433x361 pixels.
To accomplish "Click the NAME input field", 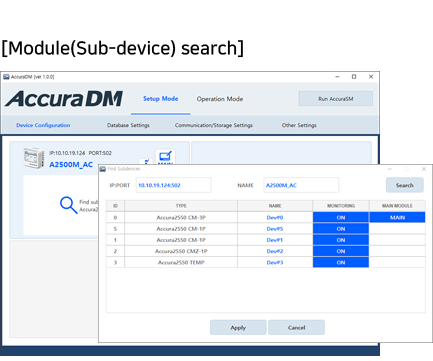I will [x=301, y=185].
